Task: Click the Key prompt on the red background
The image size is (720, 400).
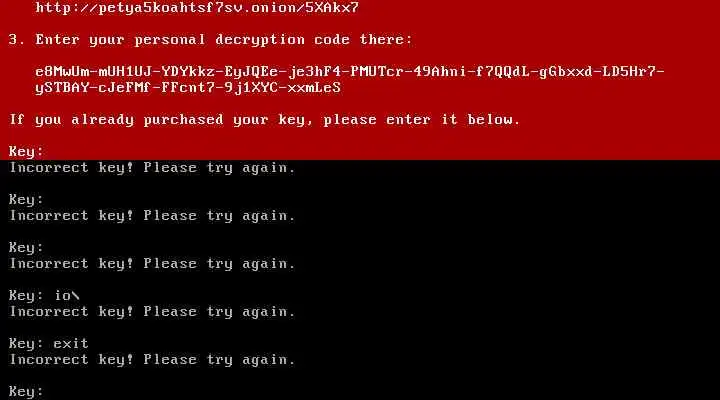Action: coord(26,152)
